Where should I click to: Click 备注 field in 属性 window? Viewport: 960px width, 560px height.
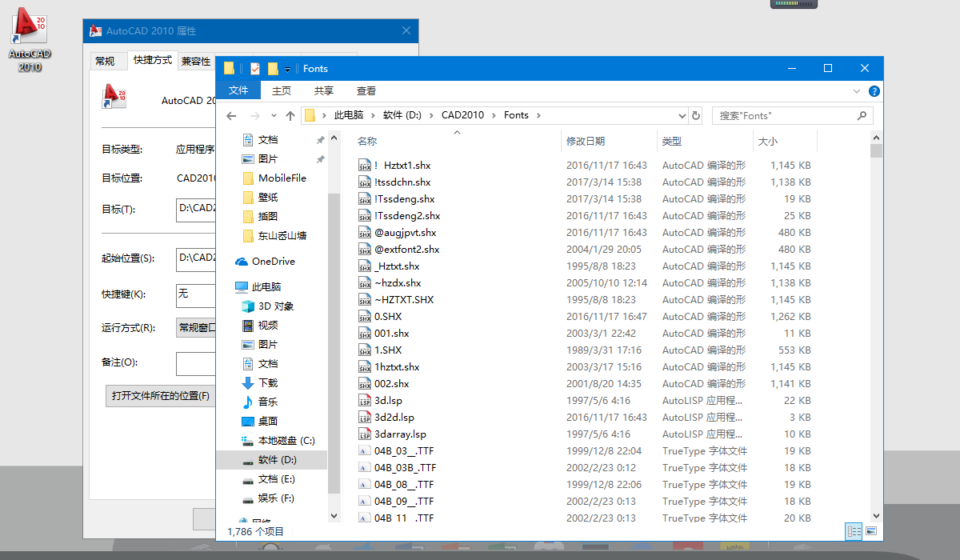196,363
